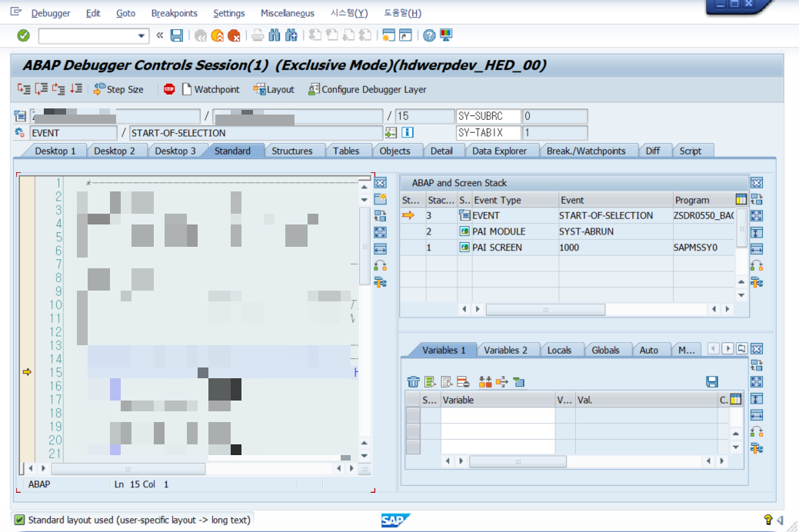Collapse command field with the double chevron
This screenshot has height=532, width=799.
pyautogui.click(x=159, y=35)
